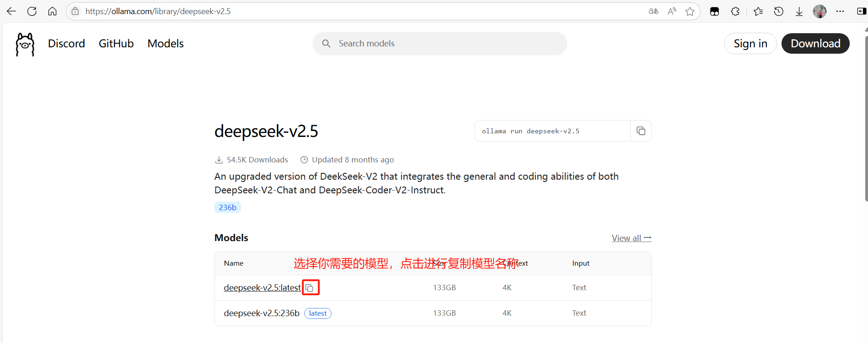868x343 pixels.
Task: Copy deepseek-v2.5:latest model name
Action: click(x=310, y=288)
